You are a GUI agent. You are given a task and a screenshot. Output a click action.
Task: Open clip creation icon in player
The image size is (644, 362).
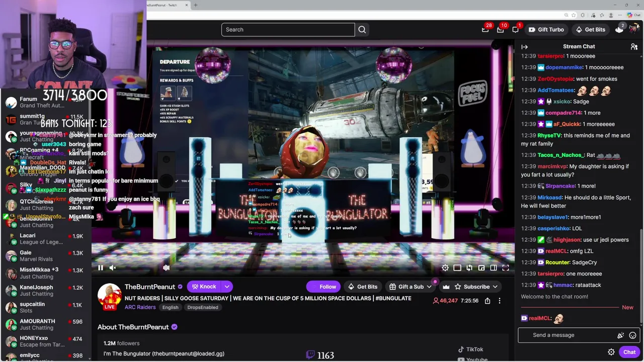pyautogui.click(x=469, y=268)
